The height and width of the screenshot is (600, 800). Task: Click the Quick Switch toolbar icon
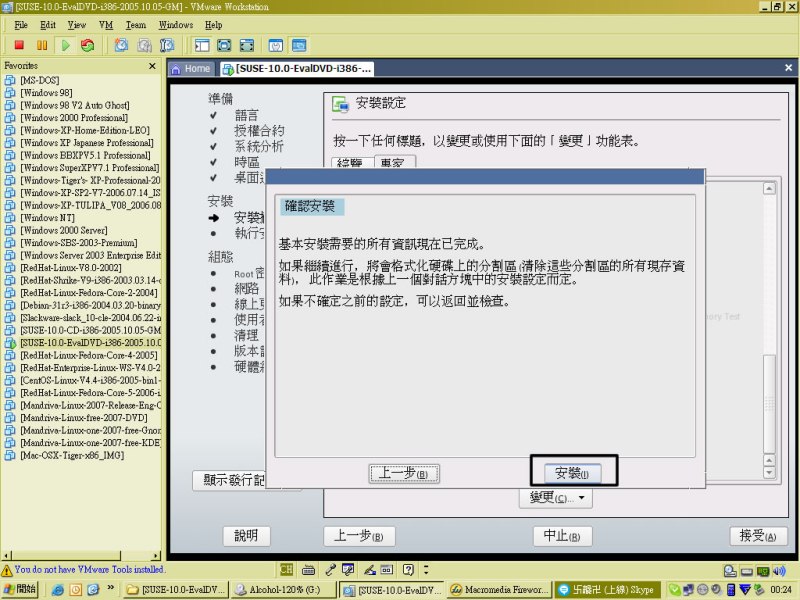click(x=224, y=45)
